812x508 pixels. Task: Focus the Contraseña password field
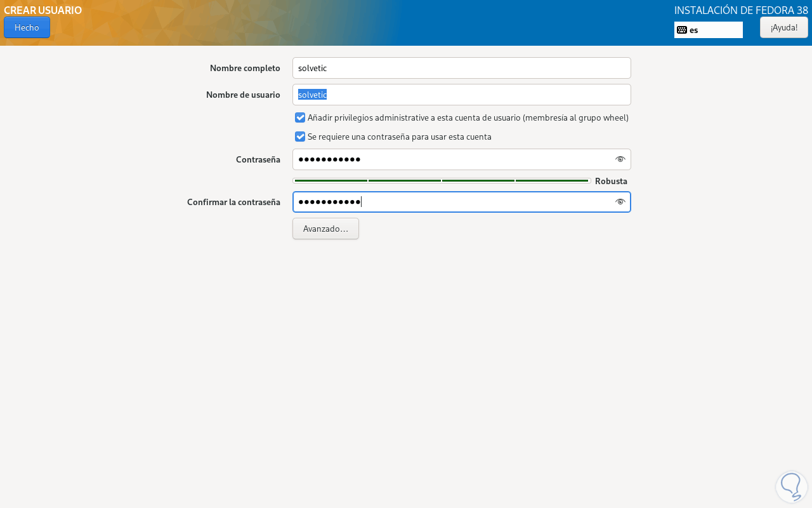tap(462, 159)
